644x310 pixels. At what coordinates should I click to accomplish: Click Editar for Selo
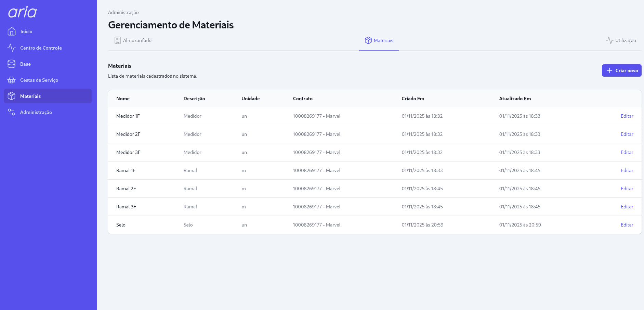(627, 225)
